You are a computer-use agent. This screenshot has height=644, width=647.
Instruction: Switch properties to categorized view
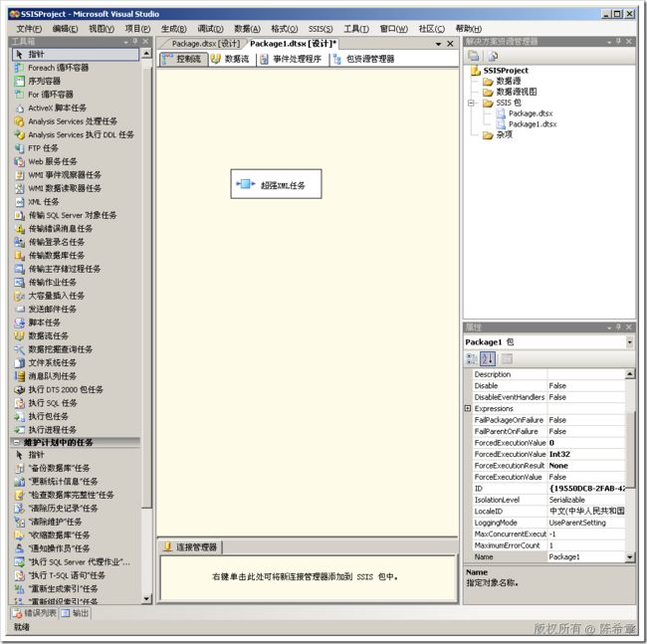click(472, 358)
